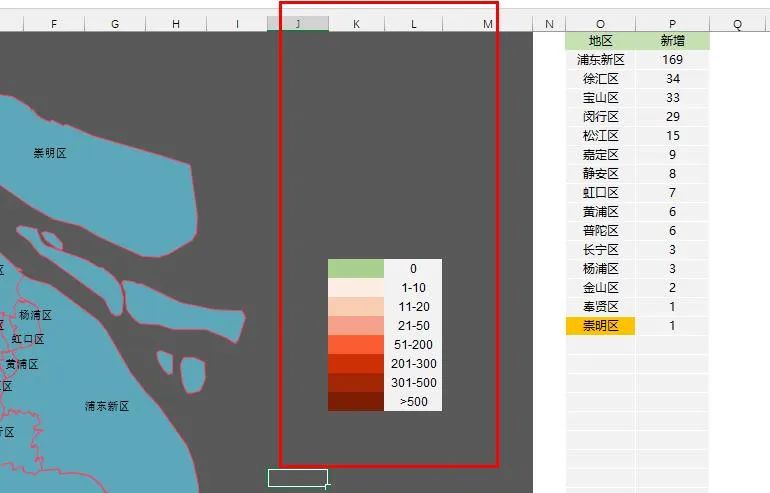The height and width of the screenshot is (493, 770).
Task: Select the 虹口区 table cell
Action: point(600,192)
